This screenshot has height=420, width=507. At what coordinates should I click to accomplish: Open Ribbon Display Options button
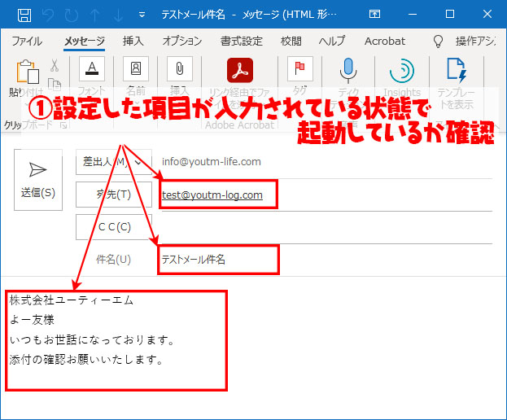tap(374, 14)
